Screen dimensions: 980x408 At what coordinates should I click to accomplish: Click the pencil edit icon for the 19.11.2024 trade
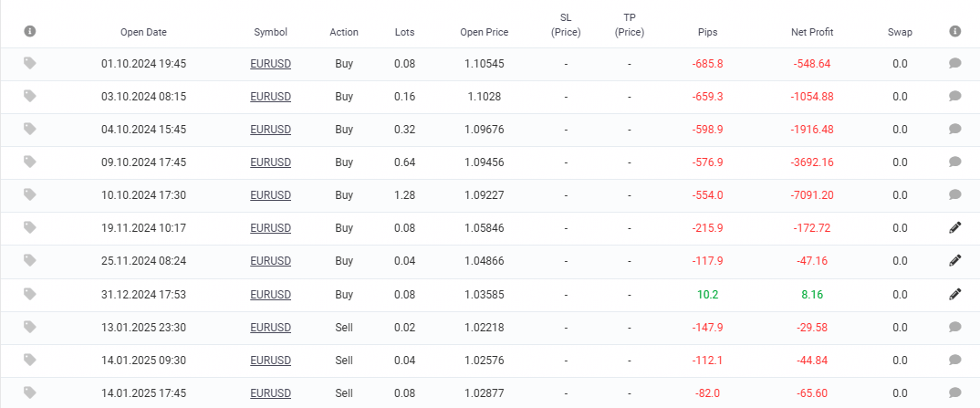(954, 228)
